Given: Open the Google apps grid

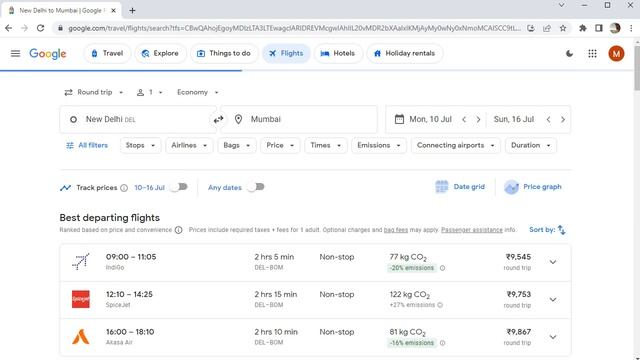Looking at the screenshot, I should pos(592,53).
